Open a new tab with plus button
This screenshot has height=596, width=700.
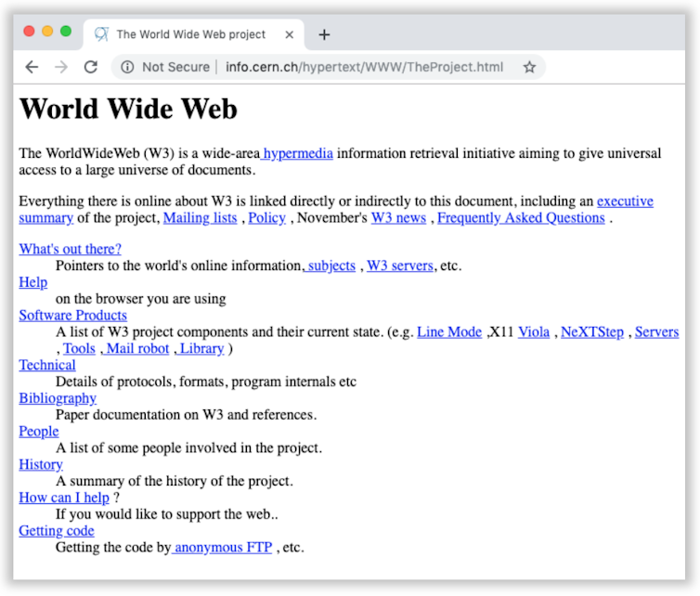pyautogui.click(x=324, y=34)
